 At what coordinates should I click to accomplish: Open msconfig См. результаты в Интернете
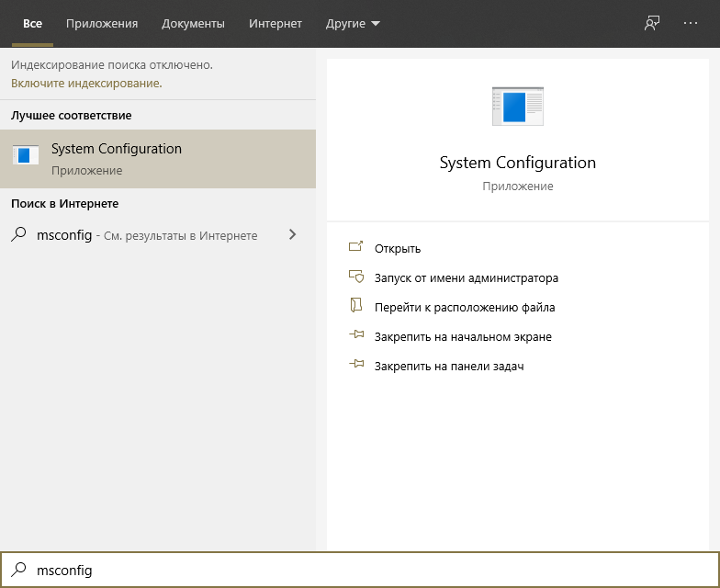coord(158,235)
